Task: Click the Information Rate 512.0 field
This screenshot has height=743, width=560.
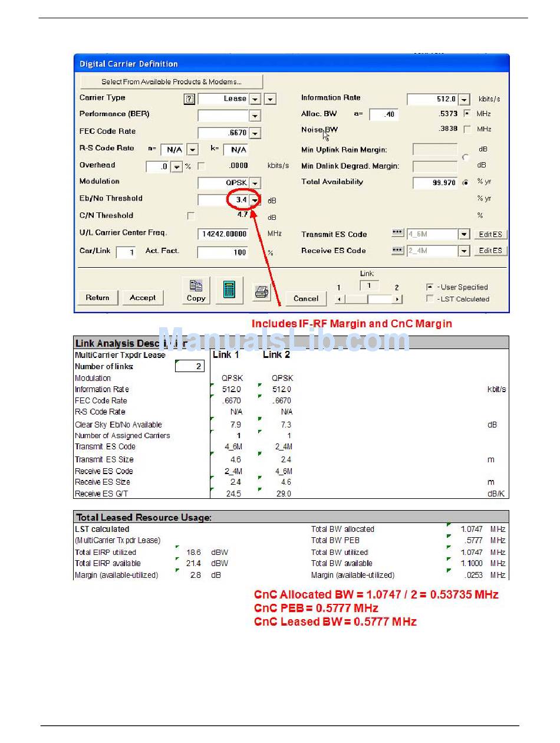Action: pyautogui.click(x=433, y=99)
